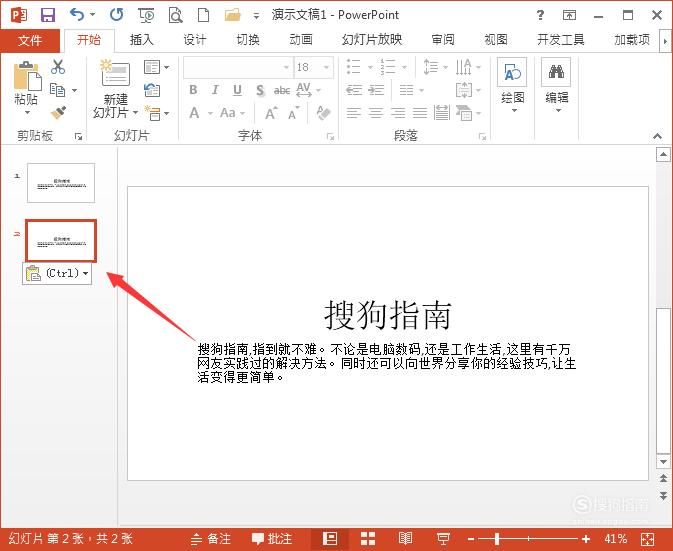Open the Slide Show tab

coord(372,40)
